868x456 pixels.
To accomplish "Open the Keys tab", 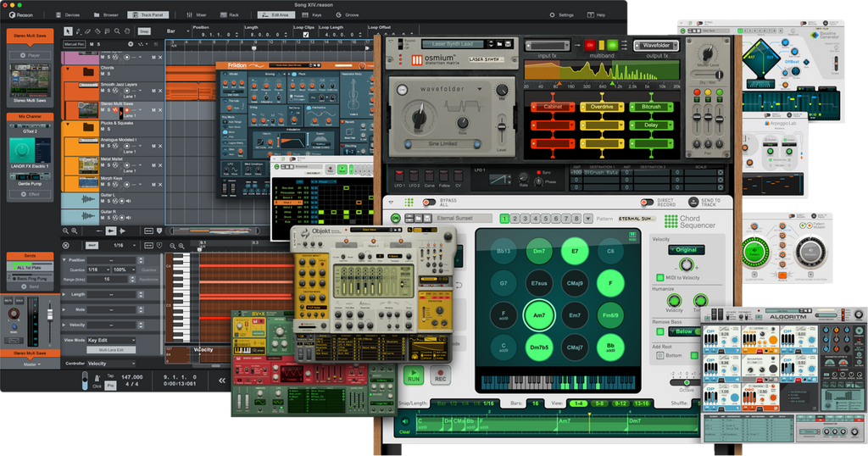I will point(312,15).
